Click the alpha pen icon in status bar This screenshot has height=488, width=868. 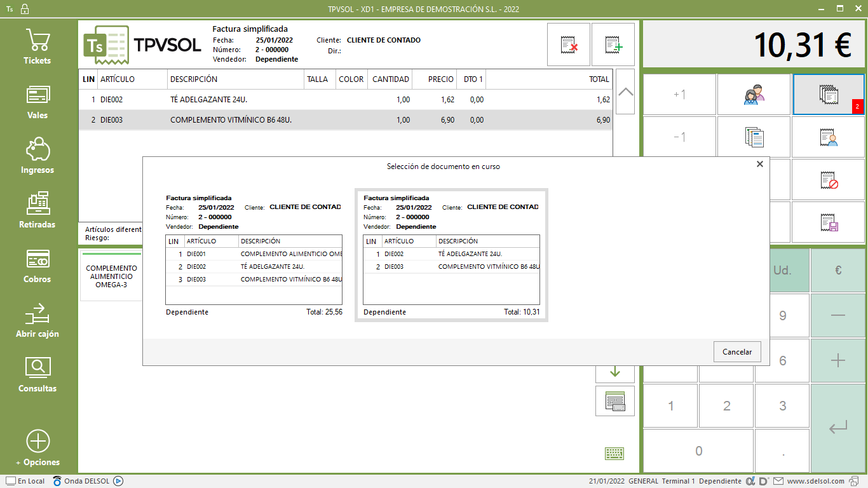750,481
